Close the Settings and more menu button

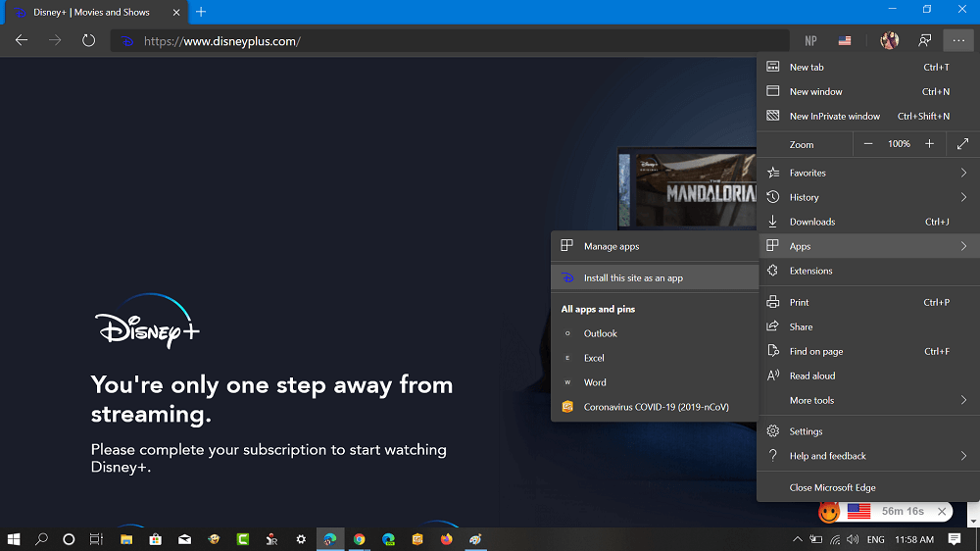pos(958,40)
